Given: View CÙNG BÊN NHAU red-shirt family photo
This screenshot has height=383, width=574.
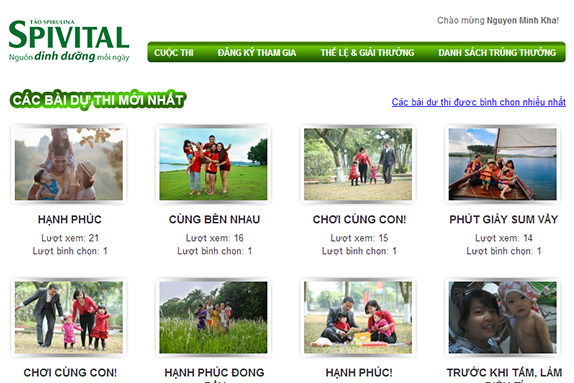Looking at the screenshot, I should tap(213, 164).
